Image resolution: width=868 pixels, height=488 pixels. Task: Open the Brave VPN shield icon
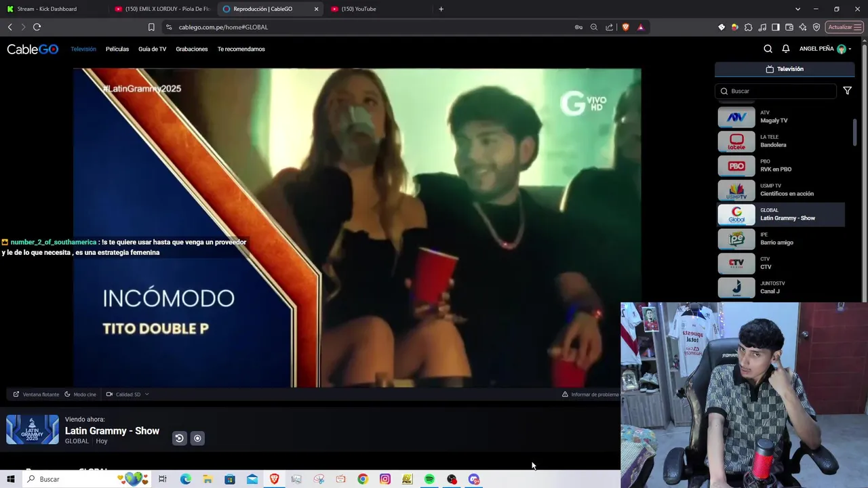816,27
